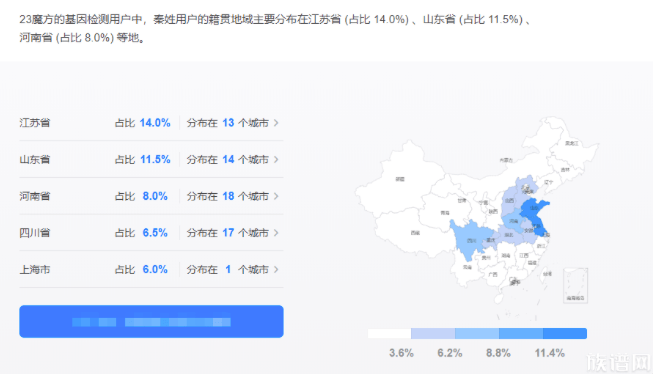The image size is (653, 374).
Task: Expand the 江苏省 row chevron arrow
Action: tap(276, 123)
